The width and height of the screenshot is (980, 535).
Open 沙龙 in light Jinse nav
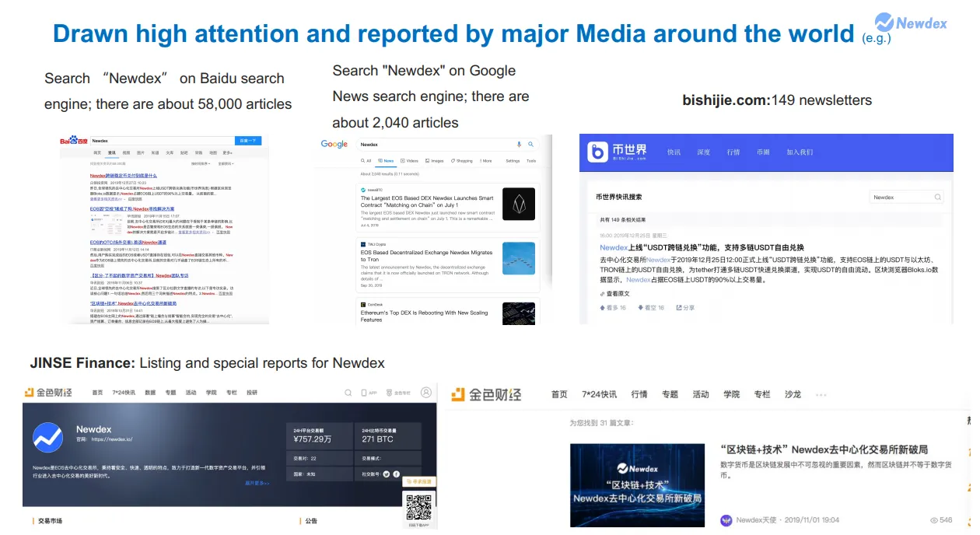point(793,394)
